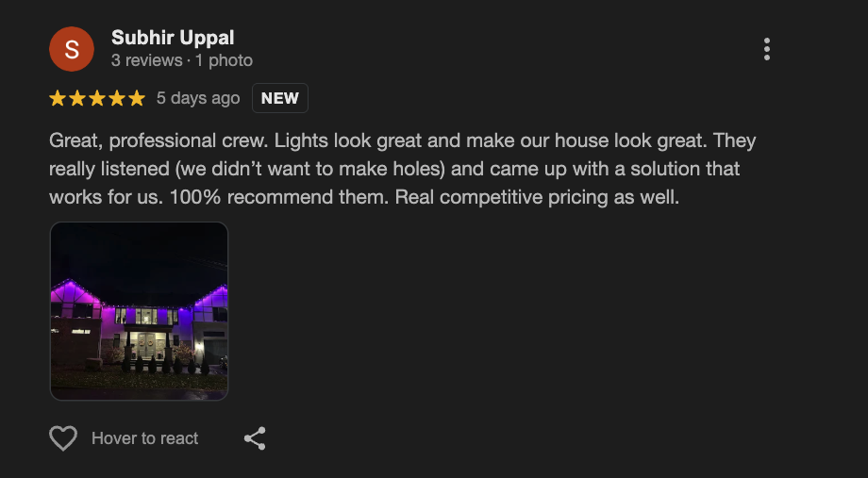Open the purple-lit house photo thumbnail

[139, 311]
